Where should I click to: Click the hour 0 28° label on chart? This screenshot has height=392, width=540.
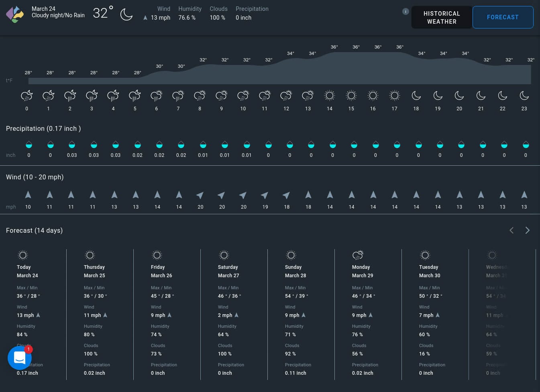pyautogui.click(x=28, y=73)
